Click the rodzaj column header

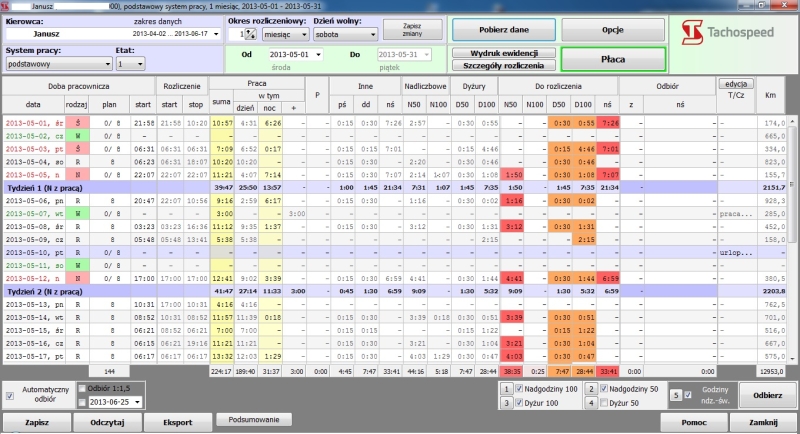click(77, 104)
